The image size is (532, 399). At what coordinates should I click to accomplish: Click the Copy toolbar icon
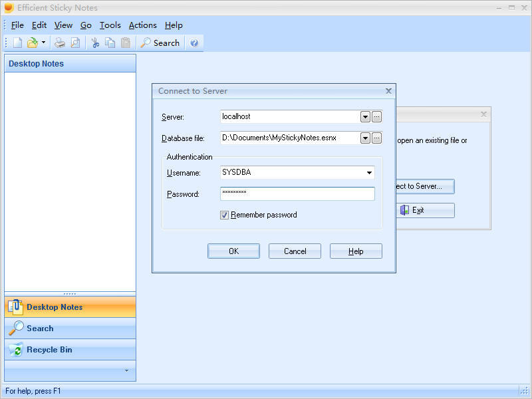(110, 43)
